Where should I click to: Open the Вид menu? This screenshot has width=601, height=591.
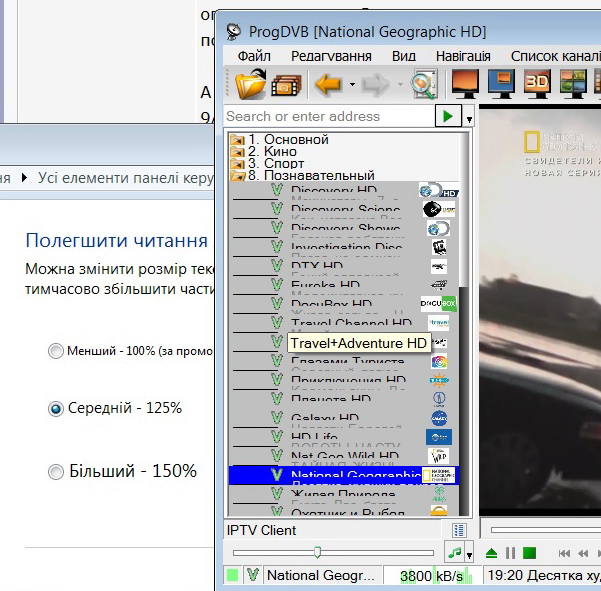coord(404,56)
